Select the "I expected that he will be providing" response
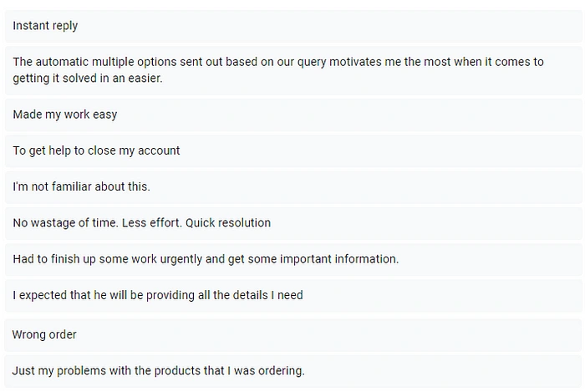This screenshot has height=392, width=585. click(x=293, y=295)
